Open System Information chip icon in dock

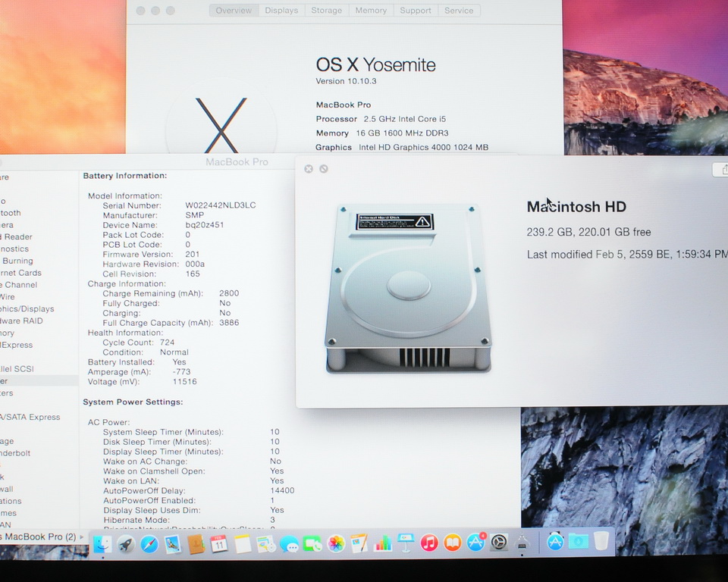[x=522, y=542]
